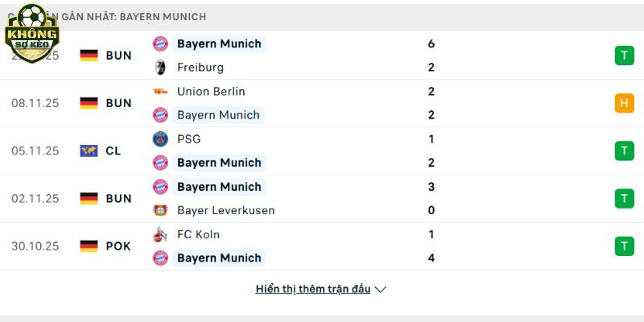Click the Champions League flag icon
Screen dimensions: 644x322
89,151
